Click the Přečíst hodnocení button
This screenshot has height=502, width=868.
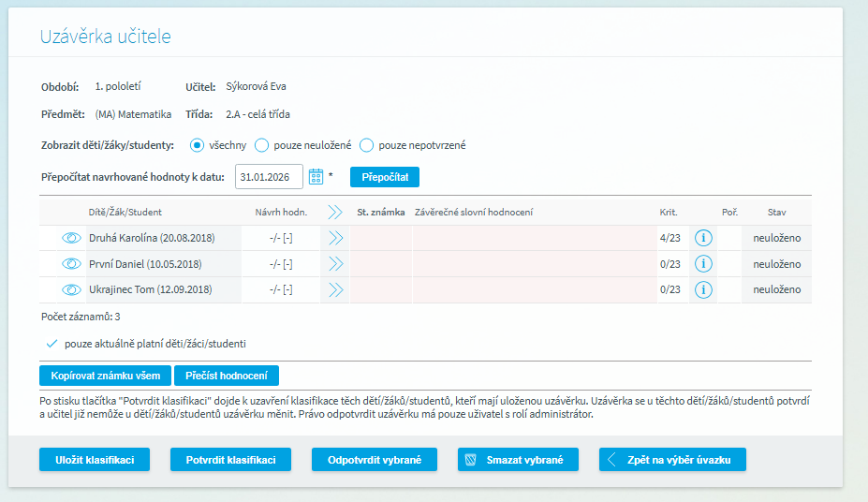[227, 376]
